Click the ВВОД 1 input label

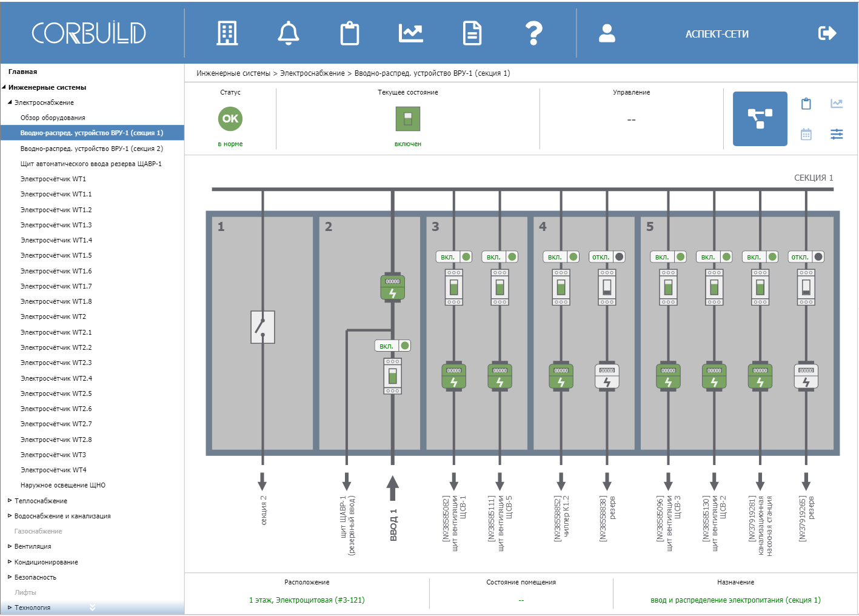point(393,524)
